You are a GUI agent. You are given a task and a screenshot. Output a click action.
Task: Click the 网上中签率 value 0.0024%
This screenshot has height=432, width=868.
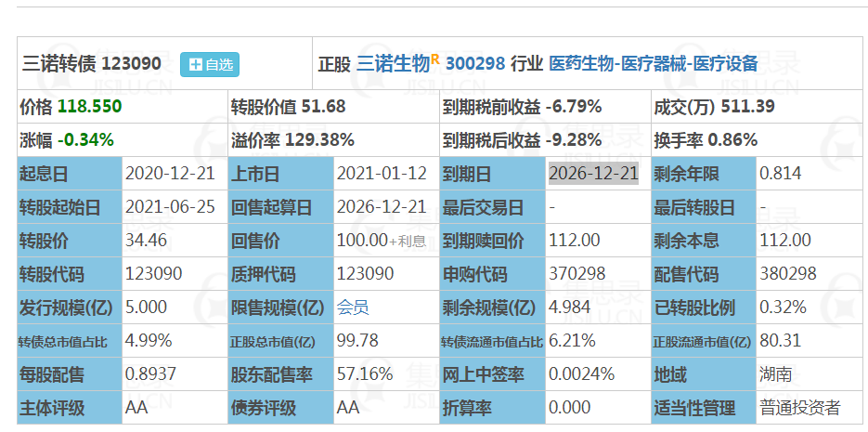(582, 373)
